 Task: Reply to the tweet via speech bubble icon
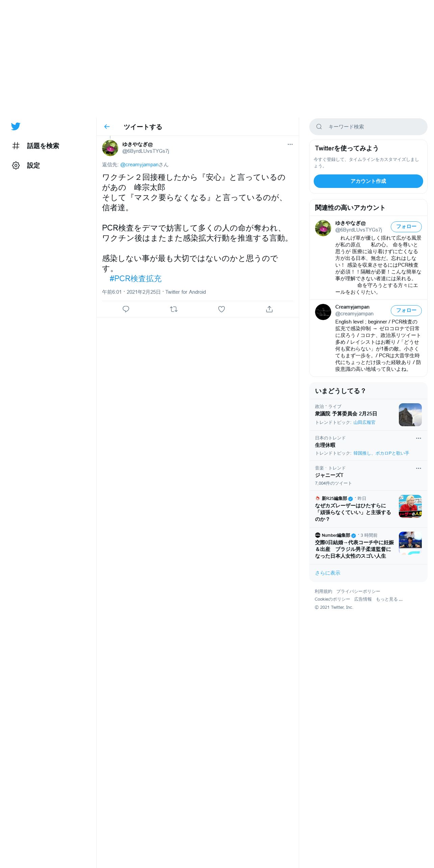pyautogui.click(x=126, y=309)
